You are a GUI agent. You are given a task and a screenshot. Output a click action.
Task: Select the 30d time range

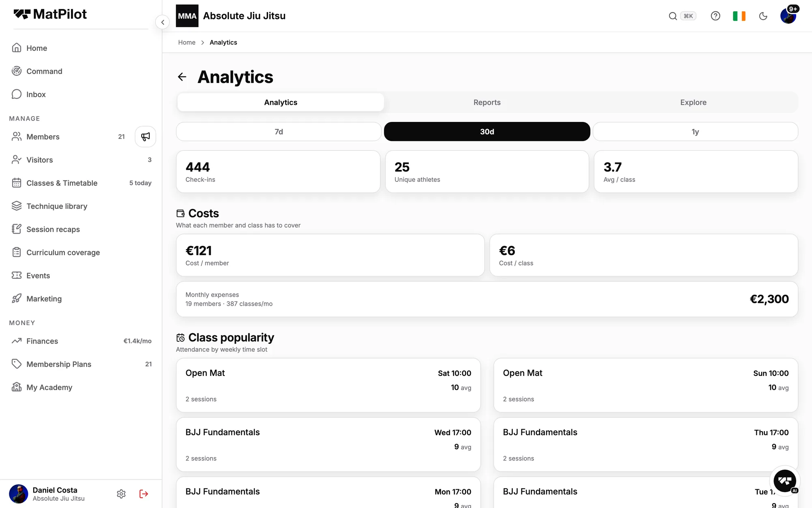pyautogui.click(x=487, y=132)
